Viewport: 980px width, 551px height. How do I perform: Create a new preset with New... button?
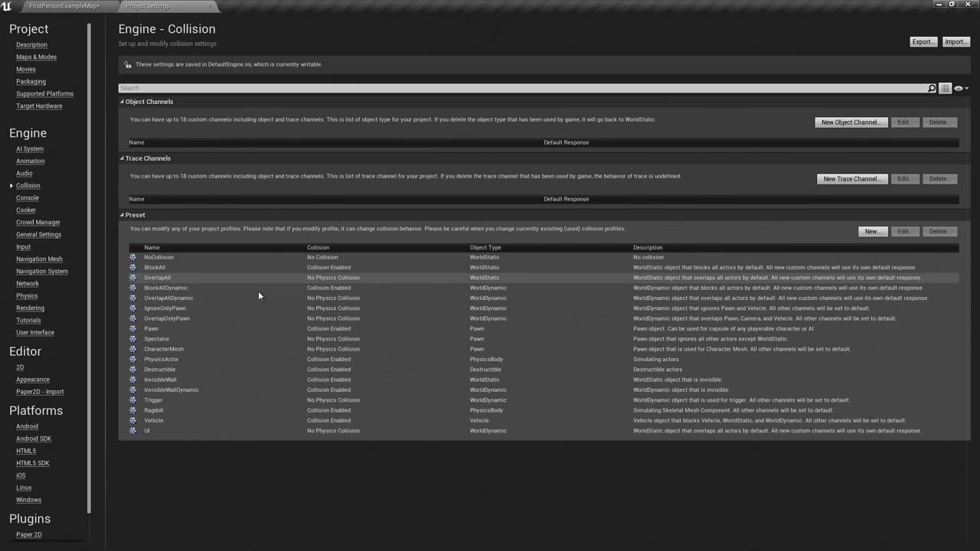(x=873, y=231)
